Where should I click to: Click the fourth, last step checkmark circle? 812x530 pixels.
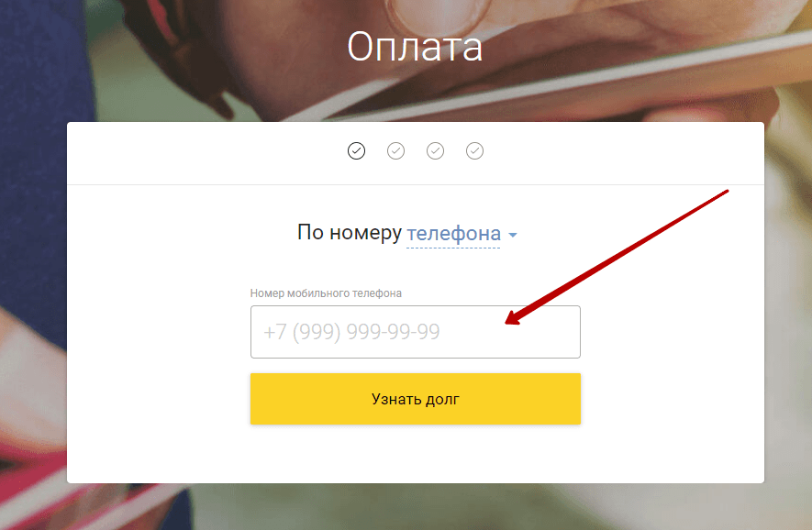[x=474, y=151]
